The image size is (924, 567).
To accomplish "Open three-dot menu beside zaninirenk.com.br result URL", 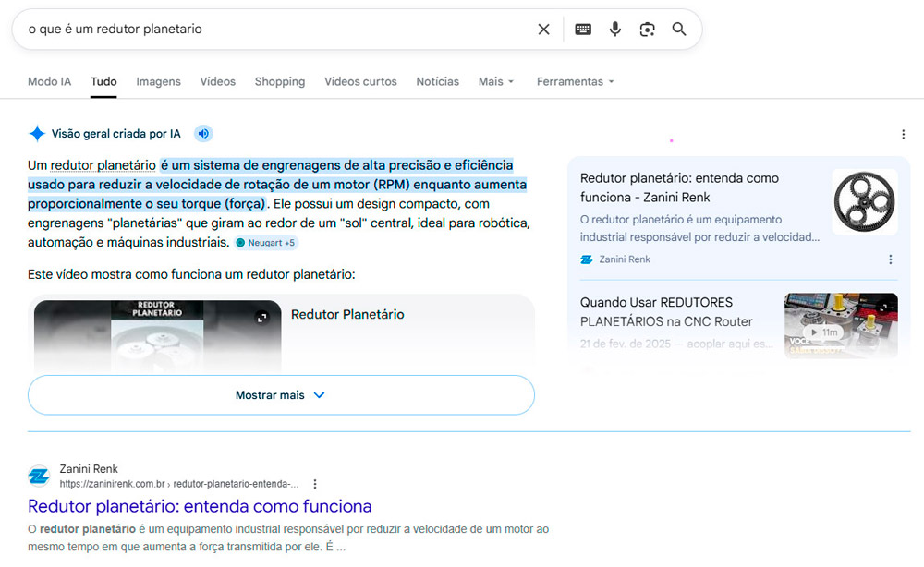I will pyautogui.click(x=315, y=484).
